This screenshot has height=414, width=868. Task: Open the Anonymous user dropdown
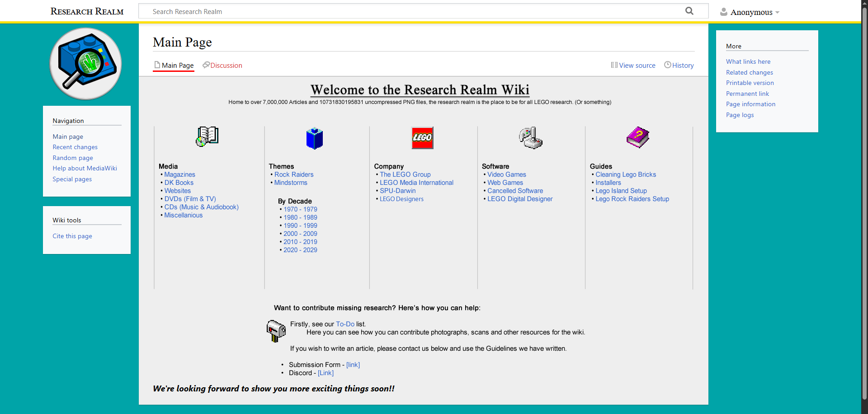pyautogui.click(x=750, y=12)
